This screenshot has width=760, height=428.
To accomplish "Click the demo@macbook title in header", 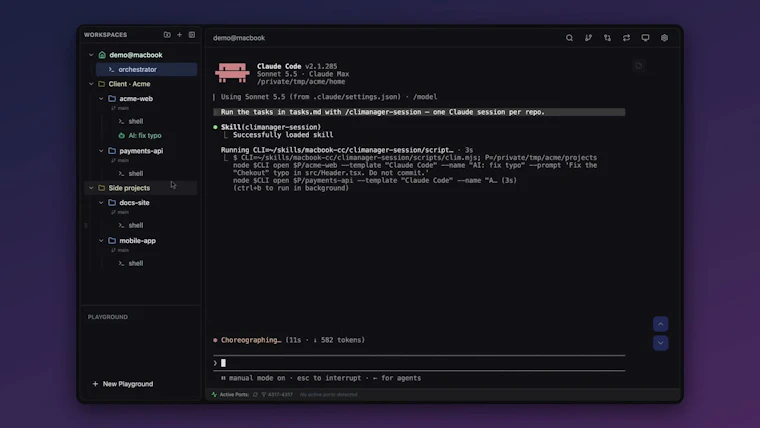I will 239,38.
